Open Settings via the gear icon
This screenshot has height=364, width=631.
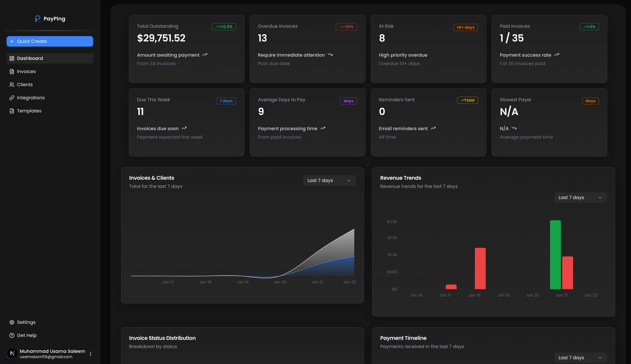(12, 322)
